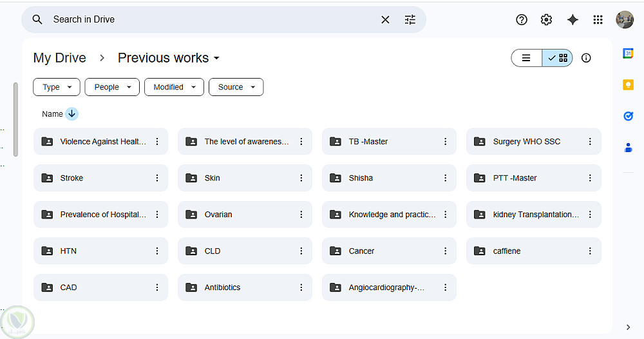
Task: Reverse the Name sort direction arrow
Action: 71,114
